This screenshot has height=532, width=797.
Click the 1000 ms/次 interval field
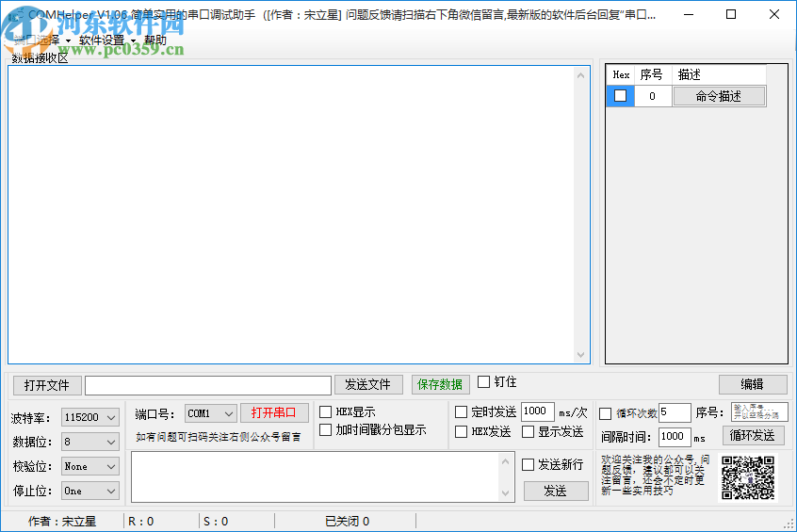coord(538,411)
